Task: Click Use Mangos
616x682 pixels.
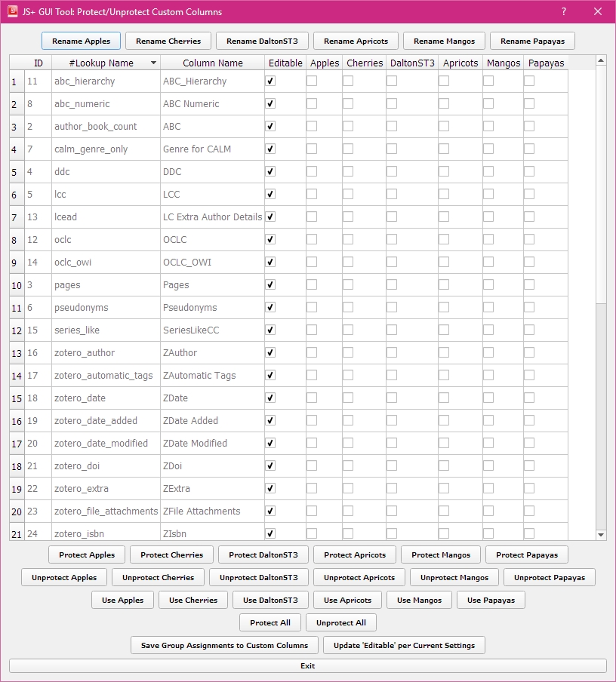Action: [x=419, y=600]
